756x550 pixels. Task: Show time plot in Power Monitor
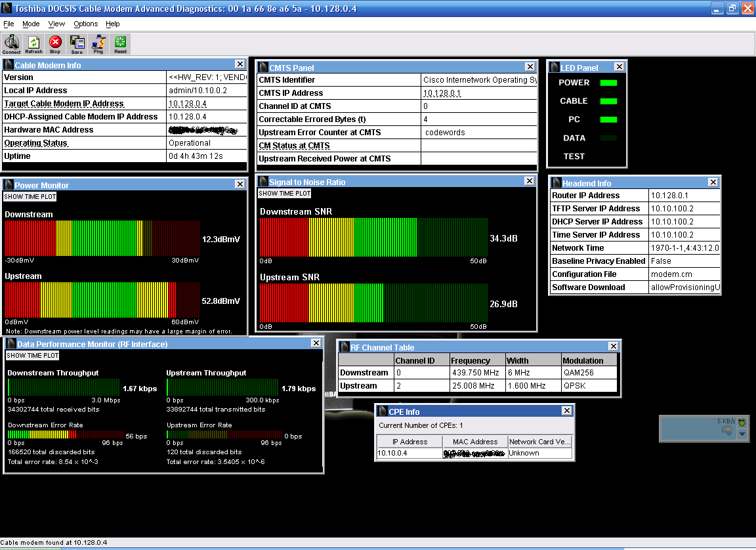30,197
